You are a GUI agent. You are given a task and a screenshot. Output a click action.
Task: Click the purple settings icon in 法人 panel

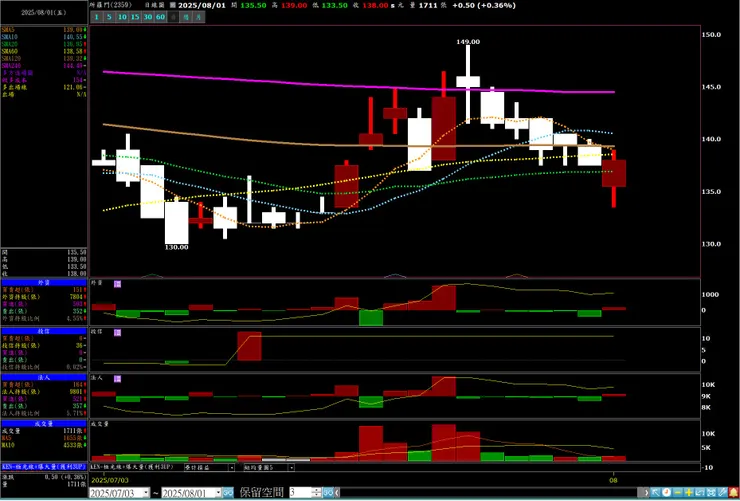coord(118,379)
